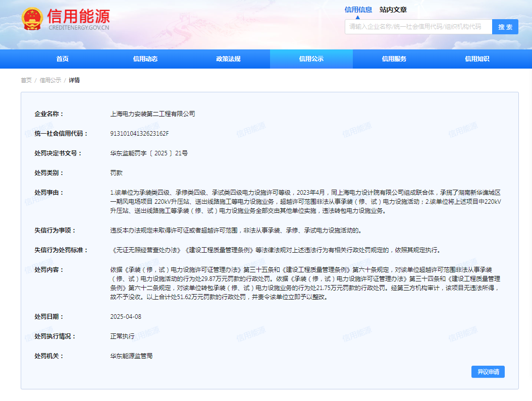Click the 处罚事由 description paragraph
532x401 pixels.
306,202
